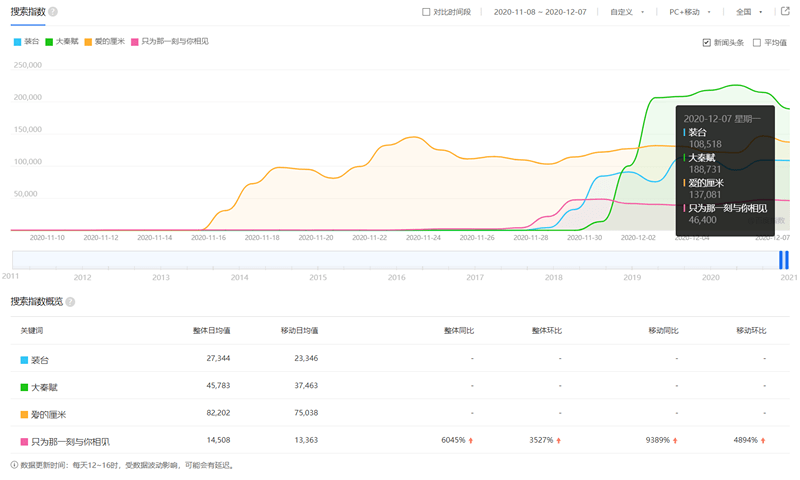
Task: Click the 整体环比 column header
Action: (546, 331)
